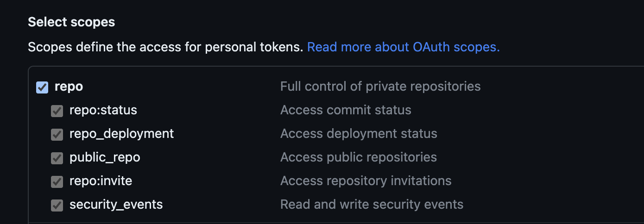Toggle the repo:status checkbox
Screen dimensions: 644x224
pos(57,111)
